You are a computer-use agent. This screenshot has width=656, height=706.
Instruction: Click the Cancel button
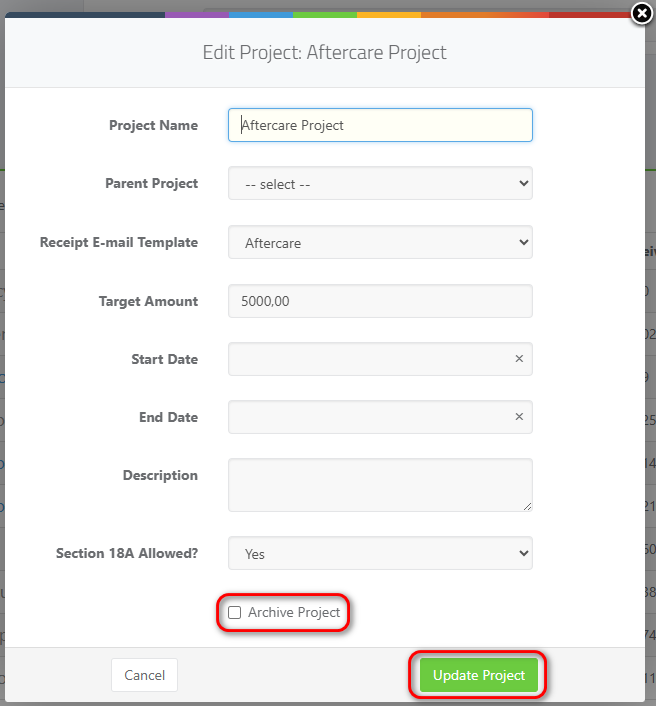click(x=144, y=675)
